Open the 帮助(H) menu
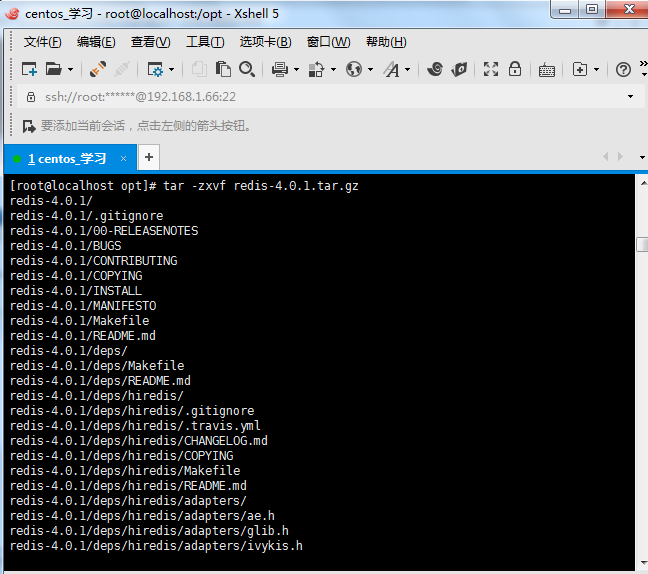Viewport: 648px width, 574px height. click(x=386, y=42)
